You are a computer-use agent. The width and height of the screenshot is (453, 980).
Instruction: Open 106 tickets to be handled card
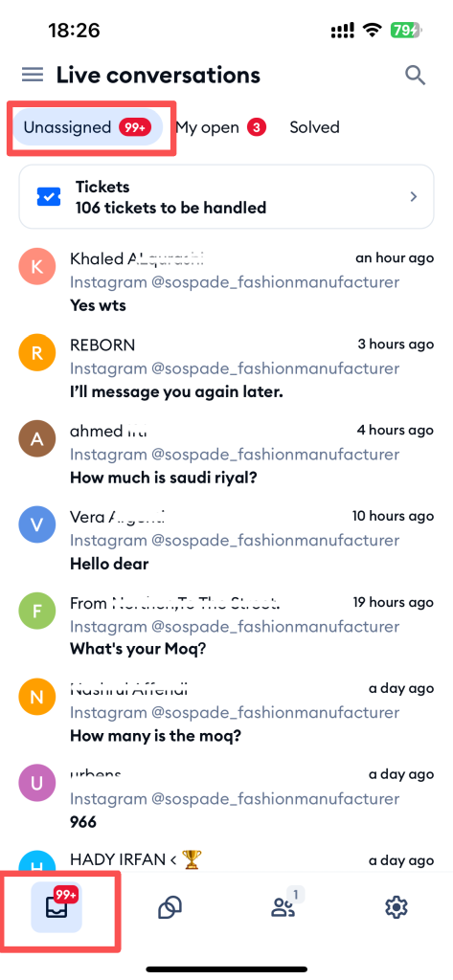point(226,197)
